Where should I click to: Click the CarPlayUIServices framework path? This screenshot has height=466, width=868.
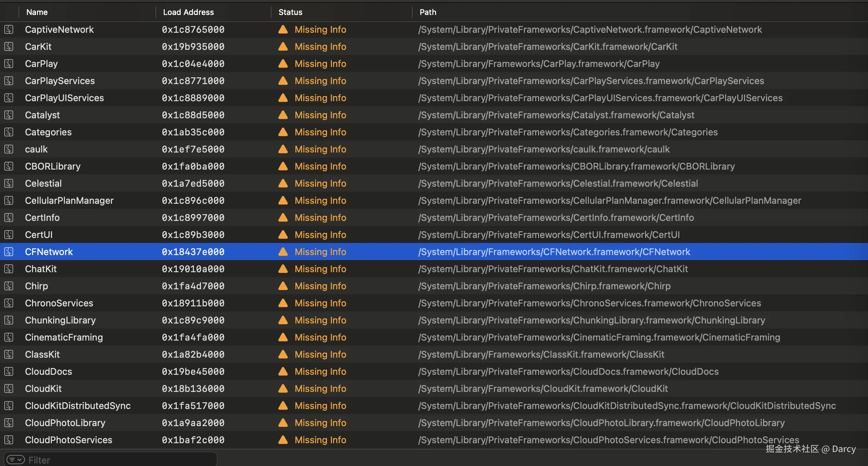[600, 98]
